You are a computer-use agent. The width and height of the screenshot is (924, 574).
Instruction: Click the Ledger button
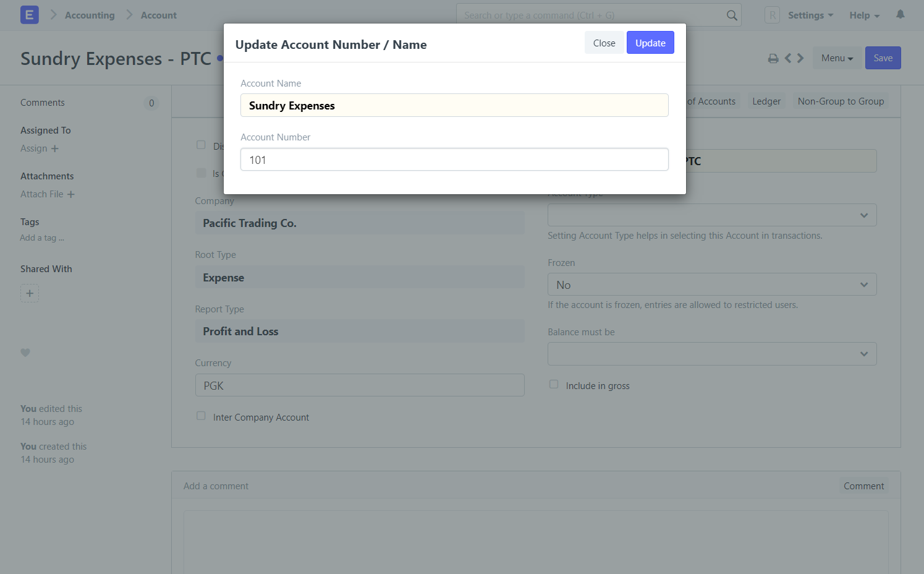[x=766, y=101]
